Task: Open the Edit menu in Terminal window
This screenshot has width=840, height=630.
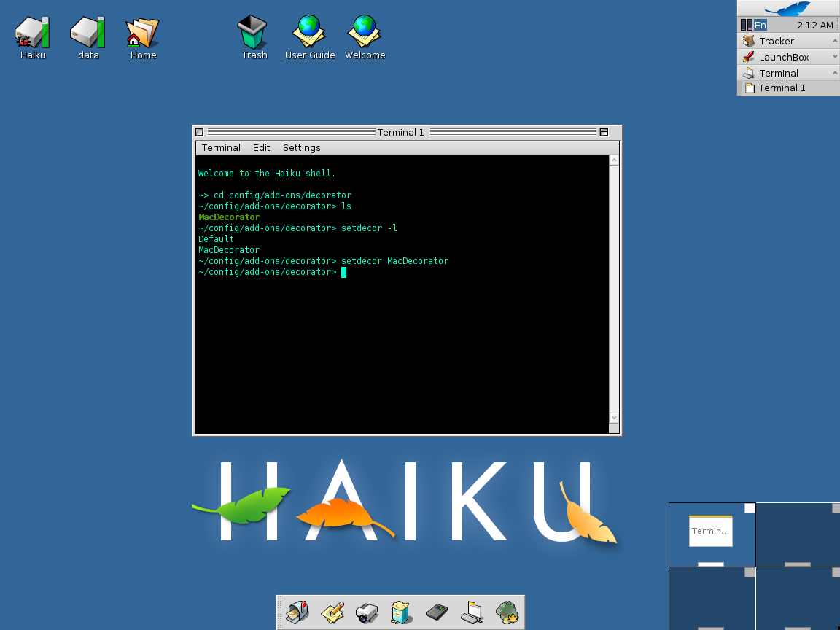Action: [x=262, y=148]
